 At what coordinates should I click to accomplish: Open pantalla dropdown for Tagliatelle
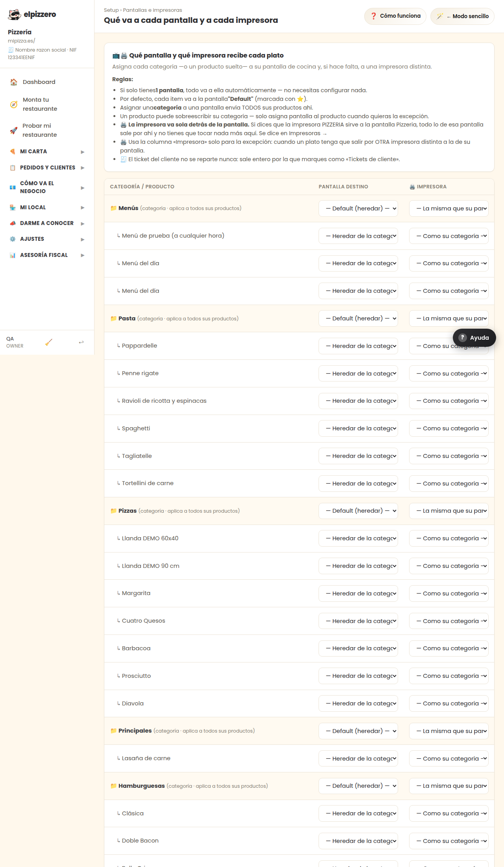tap(358, 456)
